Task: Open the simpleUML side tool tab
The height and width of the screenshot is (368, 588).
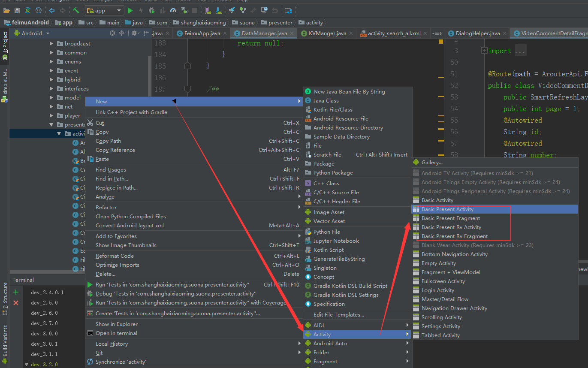Action: pyautogui.click(x=5, y=85)
